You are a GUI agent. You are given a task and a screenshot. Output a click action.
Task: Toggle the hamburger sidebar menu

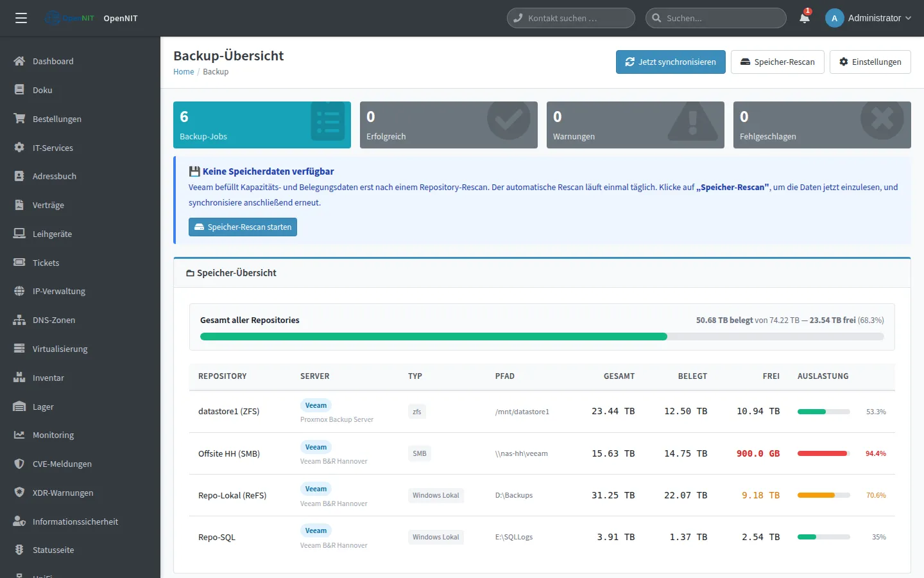click(x=21, y=18)
